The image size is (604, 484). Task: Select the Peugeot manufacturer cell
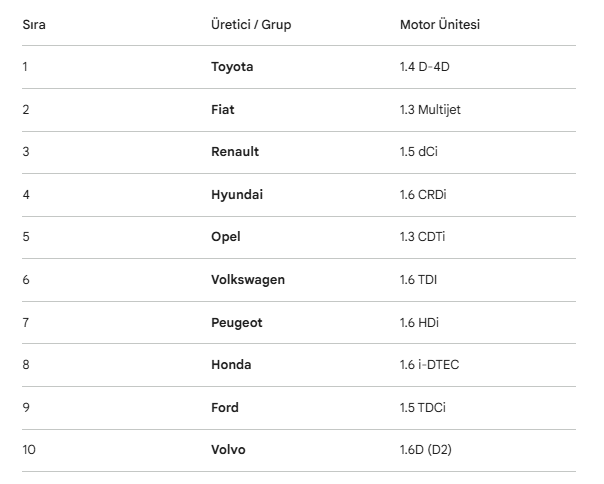238,323
